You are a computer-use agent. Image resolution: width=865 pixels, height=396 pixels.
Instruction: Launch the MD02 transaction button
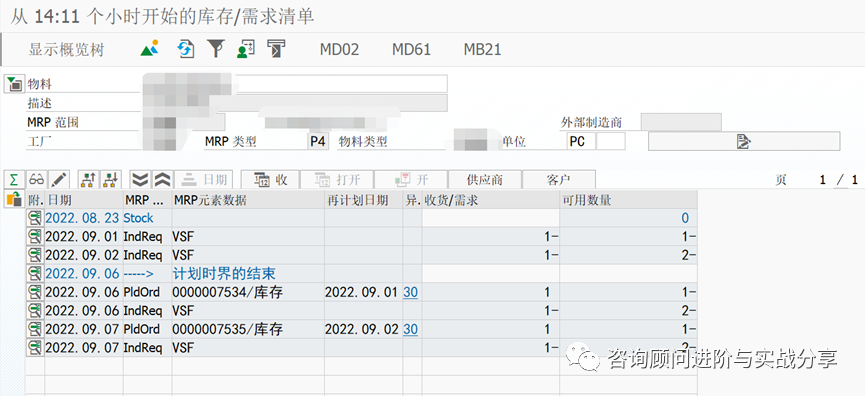(x=339, y=50)
